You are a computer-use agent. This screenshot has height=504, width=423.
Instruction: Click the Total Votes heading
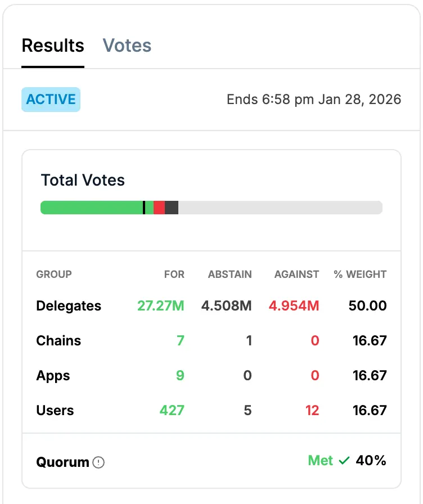coord(82,181)
